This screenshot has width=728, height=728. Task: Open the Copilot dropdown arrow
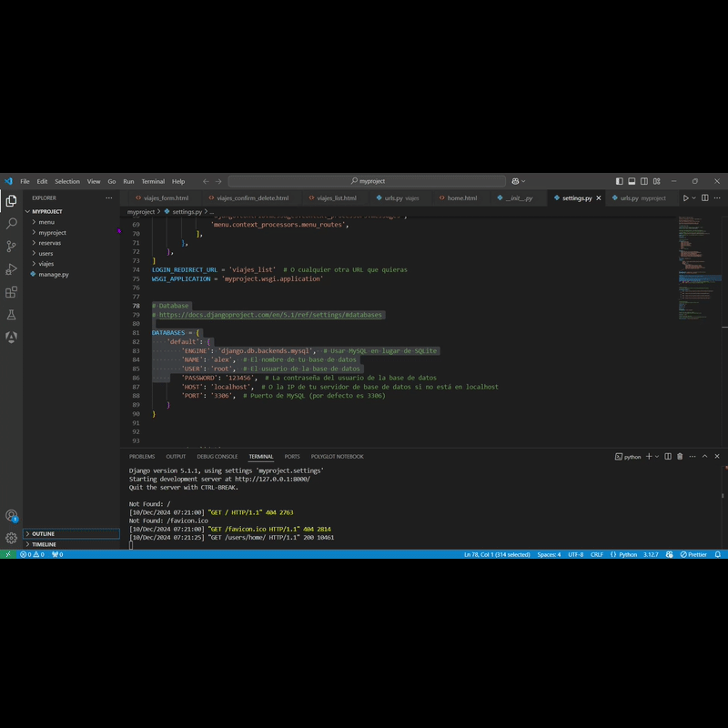click(523, 181)
